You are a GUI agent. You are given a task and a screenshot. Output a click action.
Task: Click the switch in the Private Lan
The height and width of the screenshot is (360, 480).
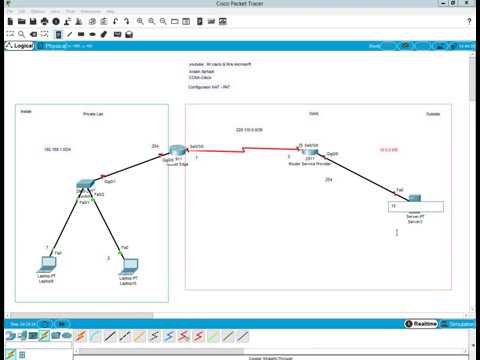coord(85,183)
